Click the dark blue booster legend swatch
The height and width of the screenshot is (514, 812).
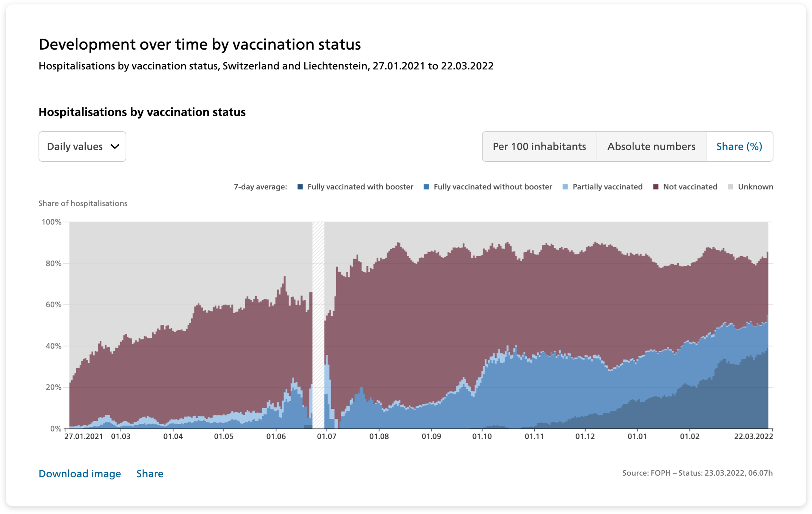click(300, 187)
